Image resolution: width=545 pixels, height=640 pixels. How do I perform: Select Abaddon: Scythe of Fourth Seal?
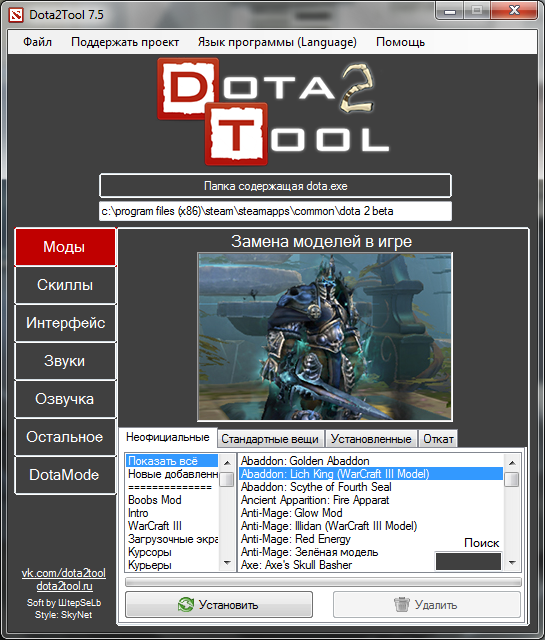tap(371, 487)
